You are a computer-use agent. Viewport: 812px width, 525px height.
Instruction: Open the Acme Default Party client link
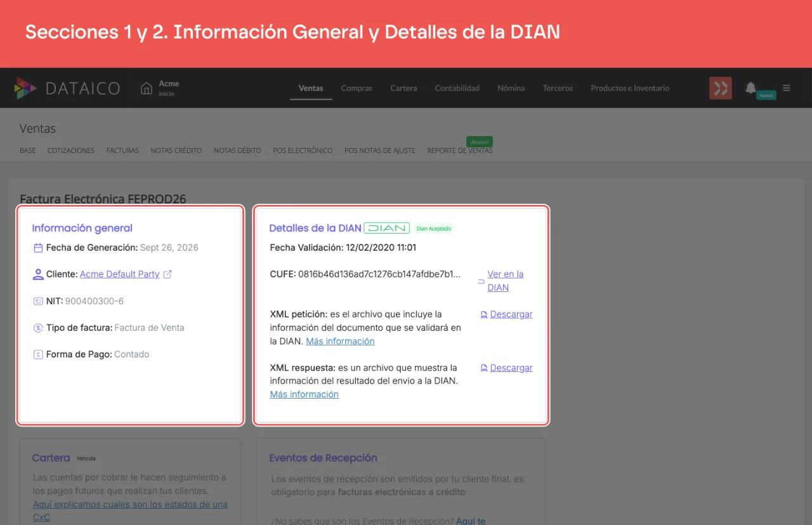[120, 274]
